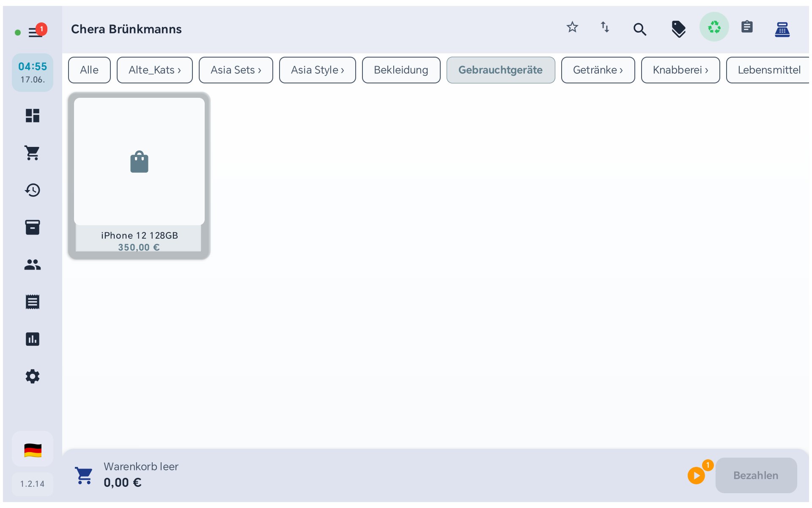Select the Gebrauchtgeräte category tab
Image resolution: width=812 pixels, height=508 pixels.
[x=501, y=70]
